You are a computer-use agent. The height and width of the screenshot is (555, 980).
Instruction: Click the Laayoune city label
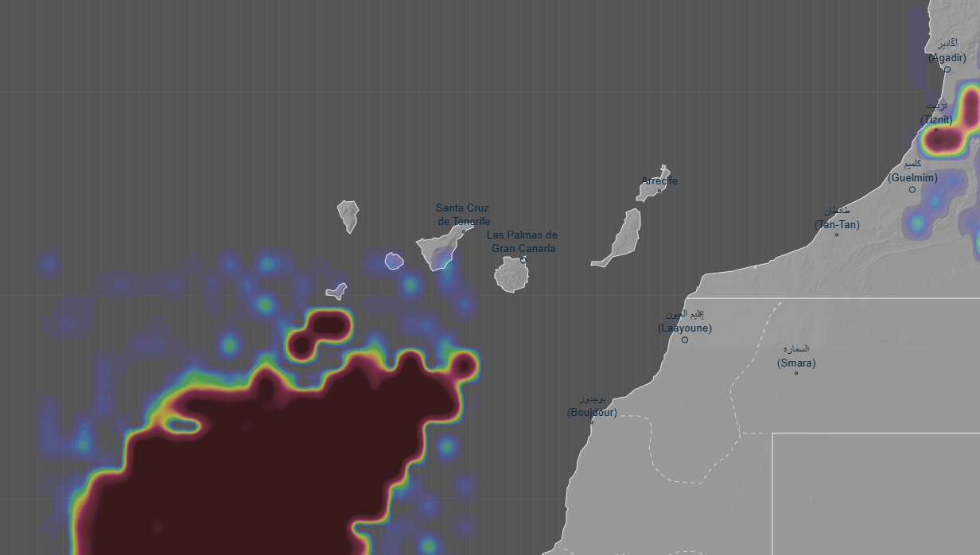[x=685, y=321]
